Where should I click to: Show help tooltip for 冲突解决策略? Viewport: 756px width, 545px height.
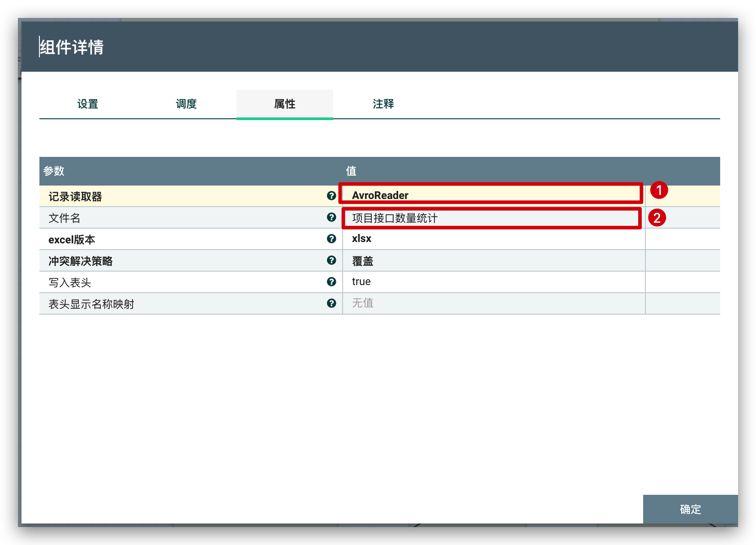click(x=331, y=260)
